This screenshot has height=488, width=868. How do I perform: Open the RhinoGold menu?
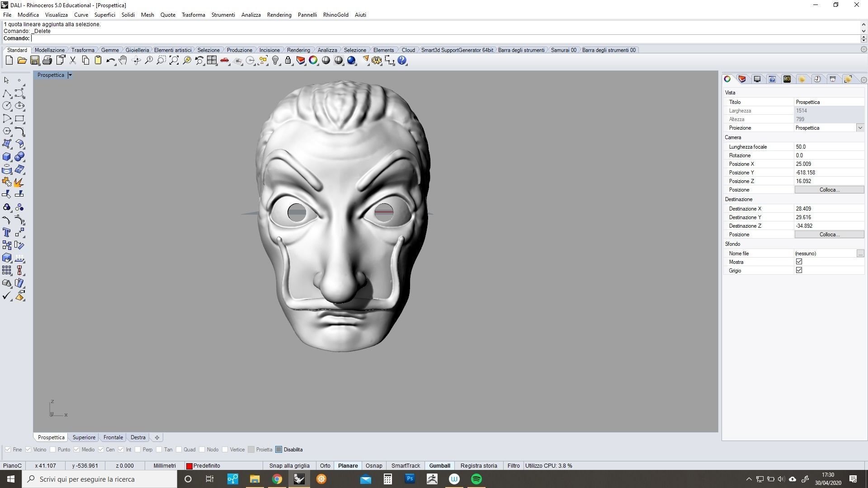[335, 15]
